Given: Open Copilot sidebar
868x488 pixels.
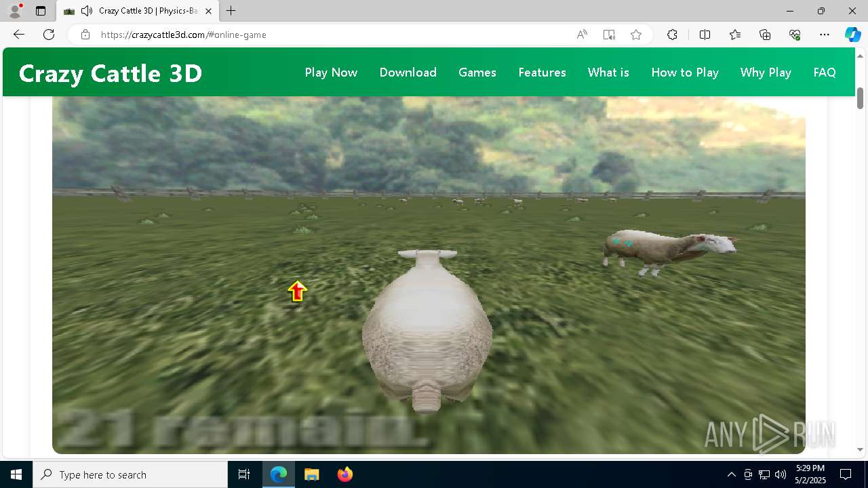Looking at the screenshot, I should coord(852,35).
